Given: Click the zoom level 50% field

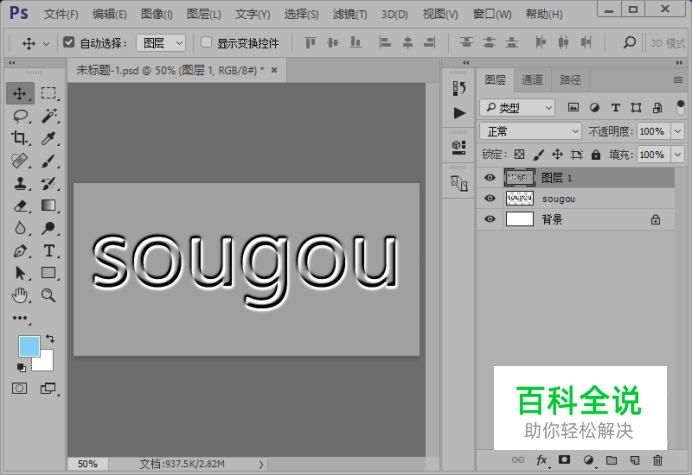Looking at the screenshot, I should coord(87,464).
